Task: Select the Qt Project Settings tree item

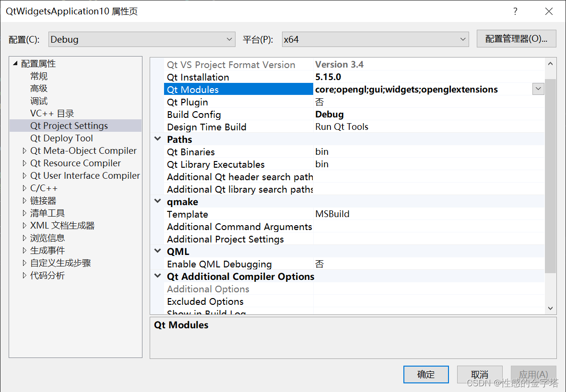Action: click(x=69, y=126)
